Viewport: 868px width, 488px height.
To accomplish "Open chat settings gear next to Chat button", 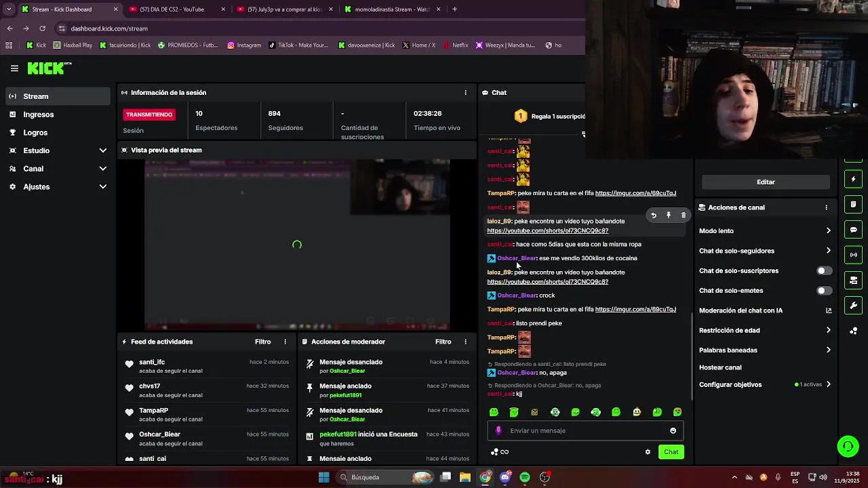I will (x=648, y=452).
